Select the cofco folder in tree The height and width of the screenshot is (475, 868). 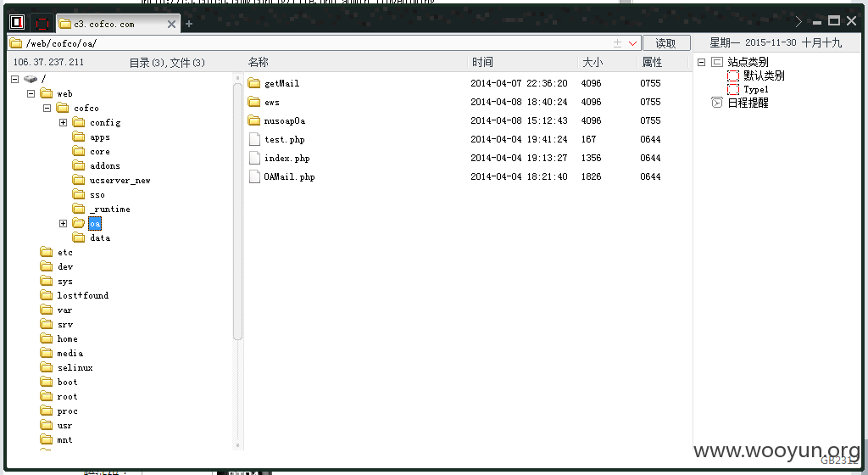tap(78, 108)
